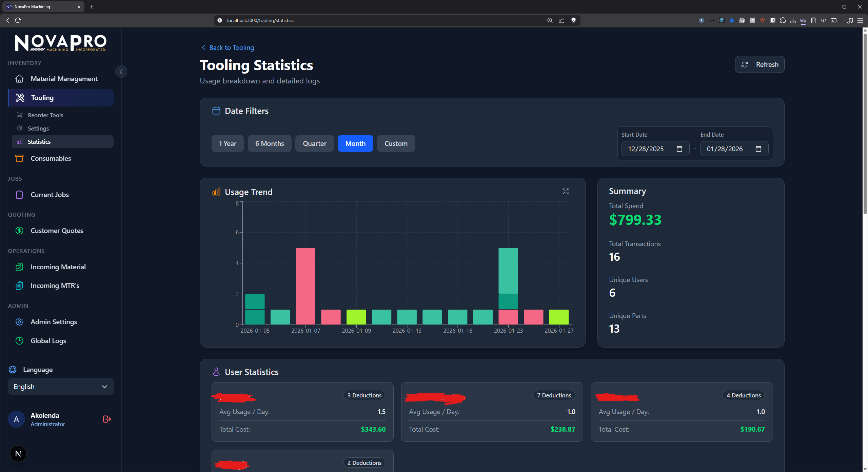
Task: Open the Start Date calendar picker
Action: [x=679, y=149]
